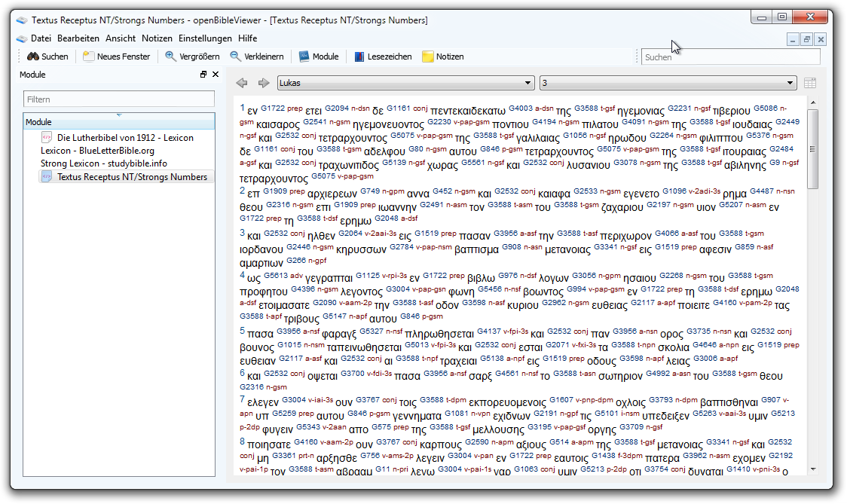Go forward with the right navigation arrow
The image size is (847, 504).
pos(264,83)
